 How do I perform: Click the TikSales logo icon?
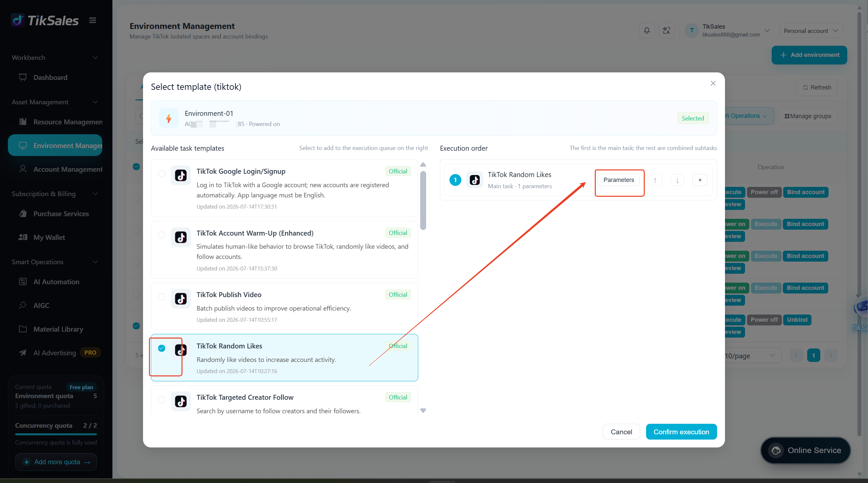[x=18, y=20]
